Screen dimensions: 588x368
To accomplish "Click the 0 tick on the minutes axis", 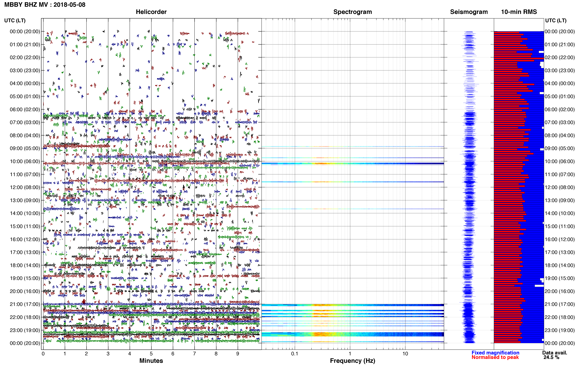I will 43,354.
